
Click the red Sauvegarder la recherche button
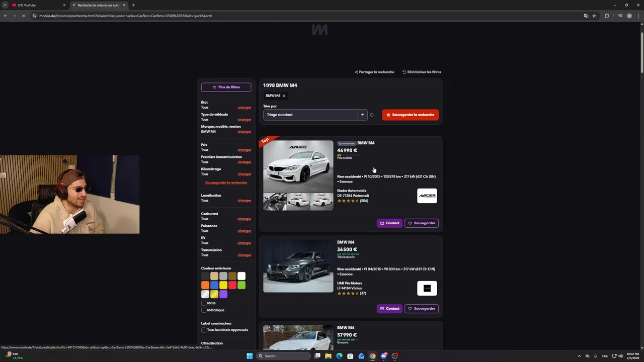tap(410, 115)
